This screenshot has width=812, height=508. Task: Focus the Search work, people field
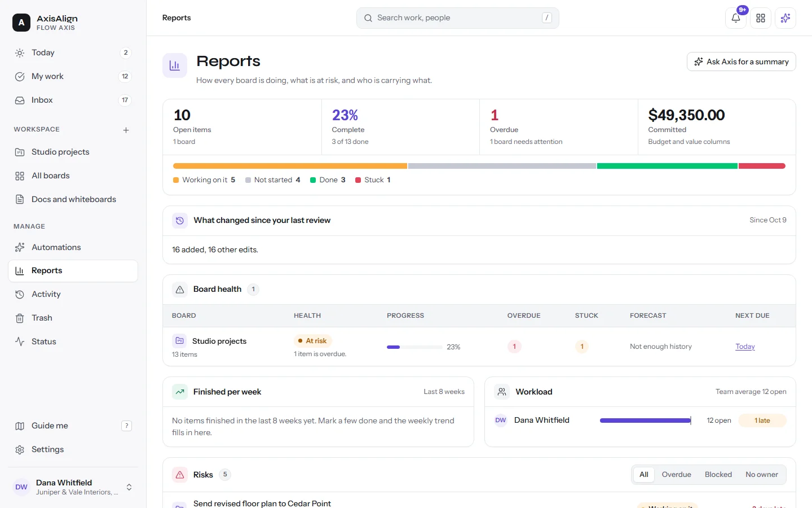coord(458,18)
